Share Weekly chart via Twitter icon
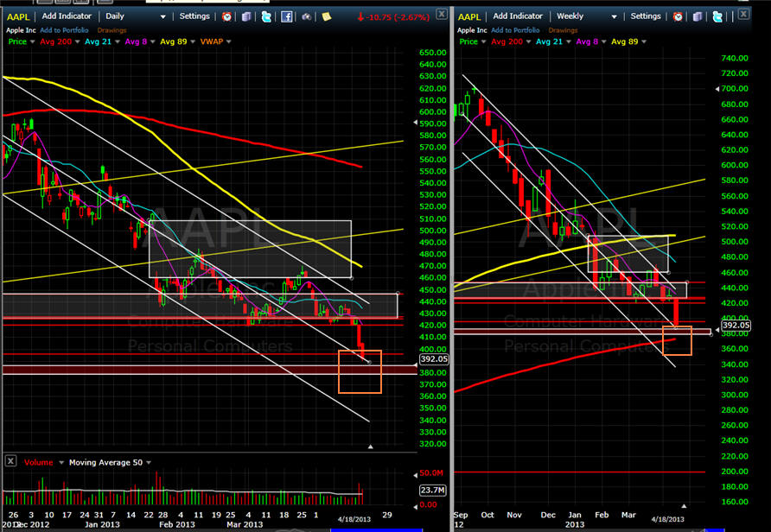The width and height of the screenshot is (771, 532). (x=717, y=16)
